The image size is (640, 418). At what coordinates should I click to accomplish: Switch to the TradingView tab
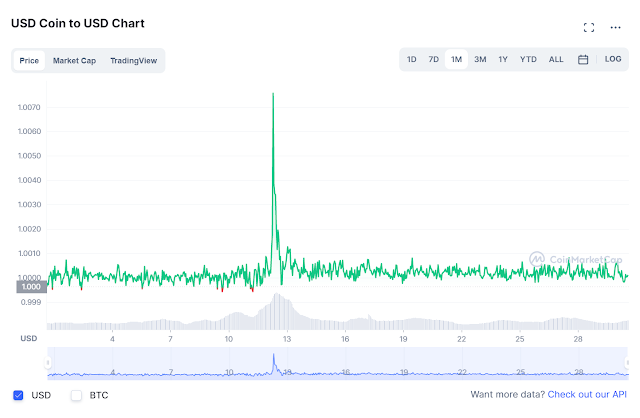133,61
